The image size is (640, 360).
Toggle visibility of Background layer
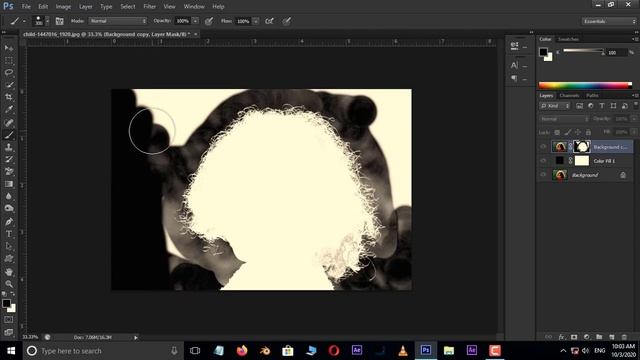point(543,175)
